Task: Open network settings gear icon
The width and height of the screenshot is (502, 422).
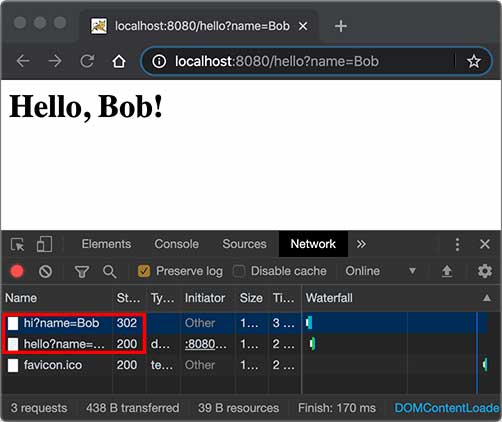Action: coord(485,271)
